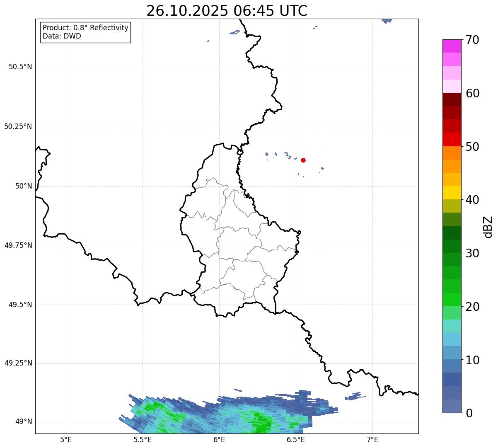Select the turquoise colorbar segment near 17
498x448 pixels.
pyautogui.click(x=452, y=326)
